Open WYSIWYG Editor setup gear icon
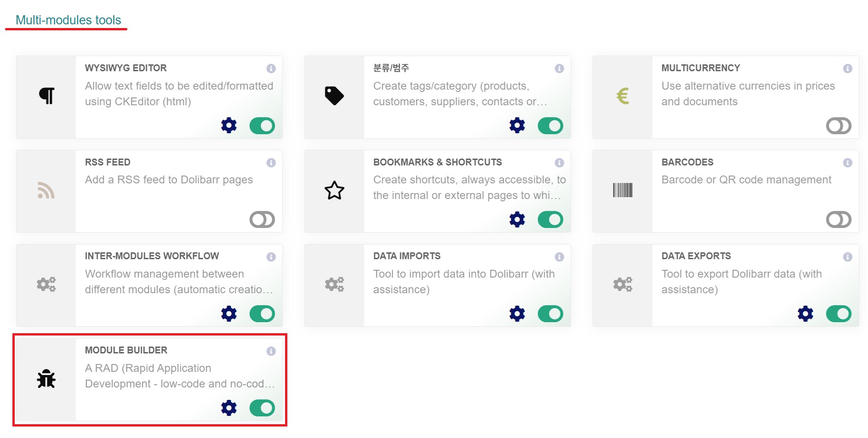The width and height of the screenshot is (868, 438). tap(229, 125)
